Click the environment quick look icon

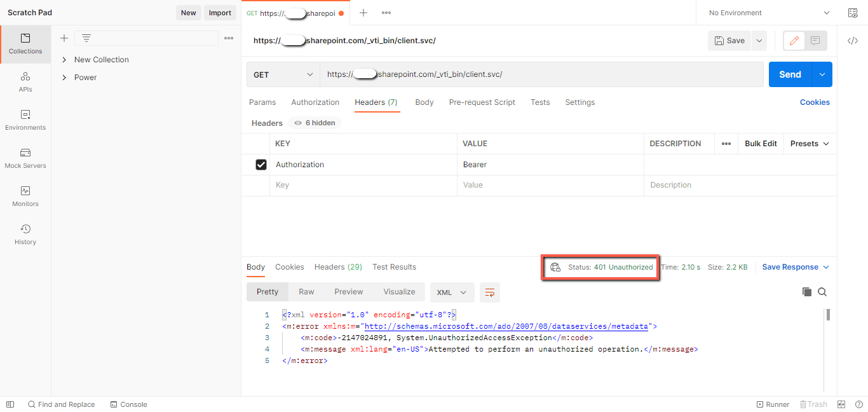click(853, 13)
